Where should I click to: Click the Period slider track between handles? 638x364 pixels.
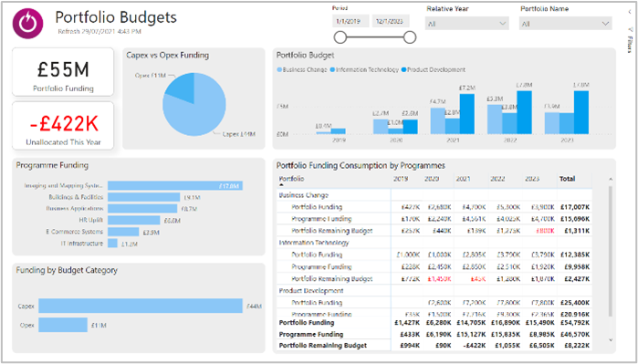(x=375, y=37)
